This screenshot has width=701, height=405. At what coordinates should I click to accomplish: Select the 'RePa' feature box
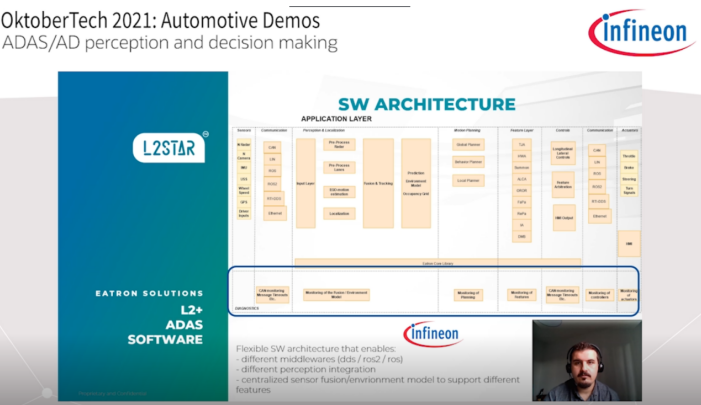522,214
